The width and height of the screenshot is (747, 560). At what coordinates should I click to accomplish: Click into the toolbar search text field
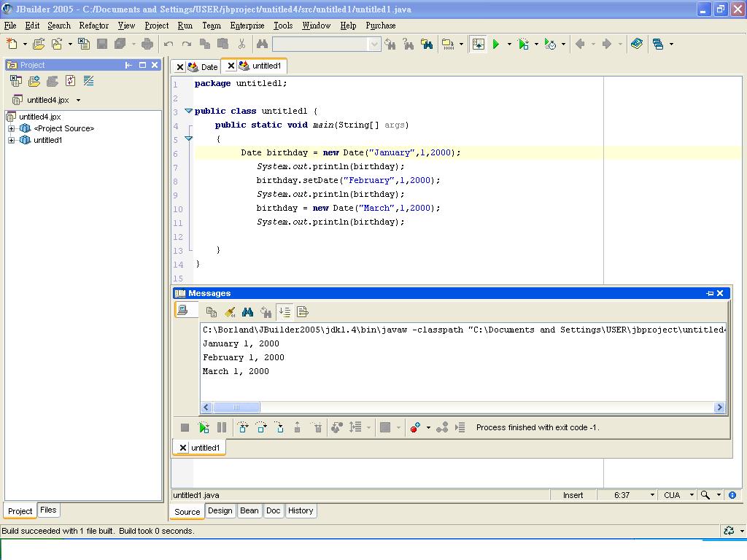point(320,44)
